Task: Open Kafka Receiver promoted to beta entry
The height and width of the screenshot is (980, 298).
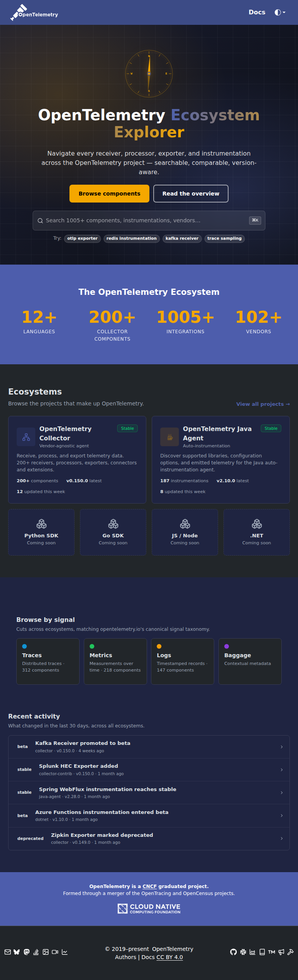Action: [149, 747]
